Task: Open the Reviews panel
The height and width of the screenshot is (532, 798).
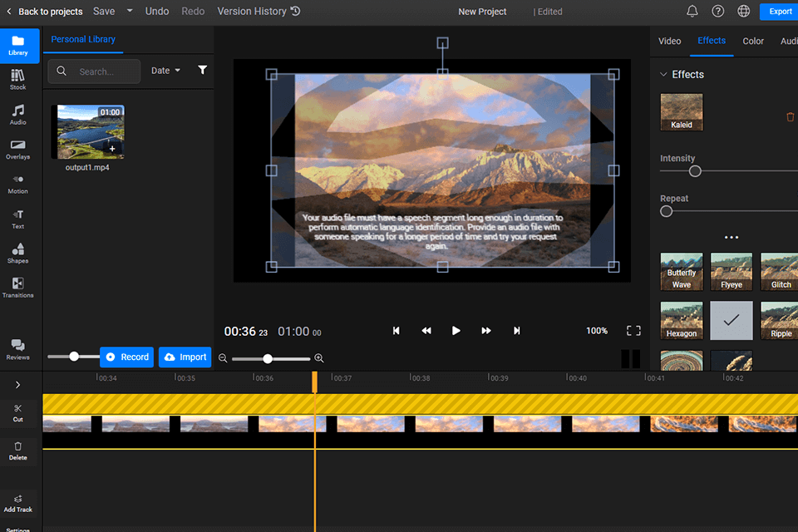Action: coord(17,350)
